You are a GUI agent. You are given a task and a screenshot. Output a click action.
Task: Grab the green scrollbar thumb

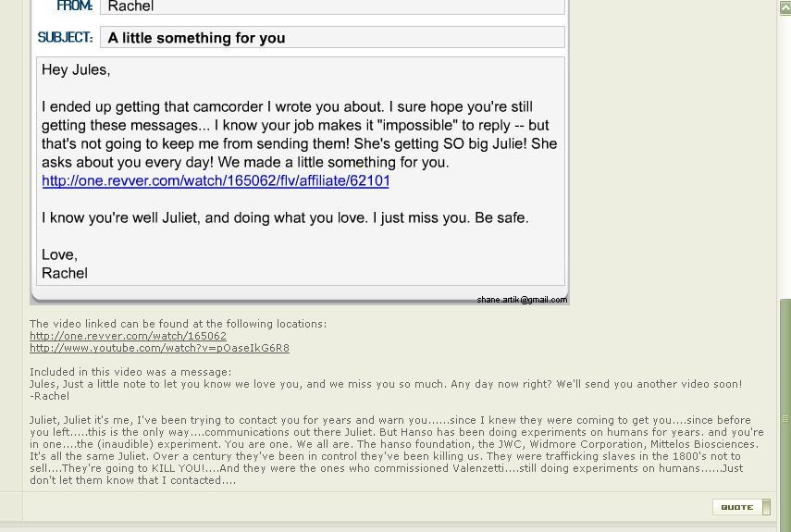point(785,415)
